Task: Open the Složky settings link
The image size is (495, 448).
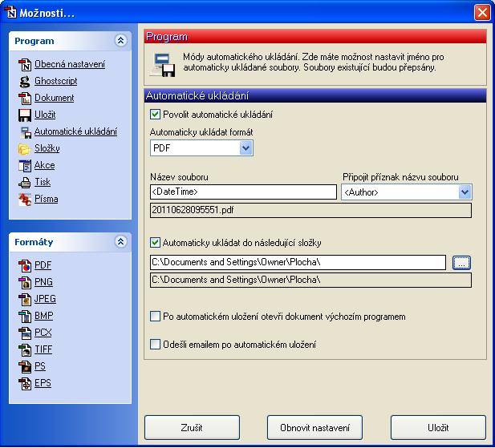Action: click(47, 148)
